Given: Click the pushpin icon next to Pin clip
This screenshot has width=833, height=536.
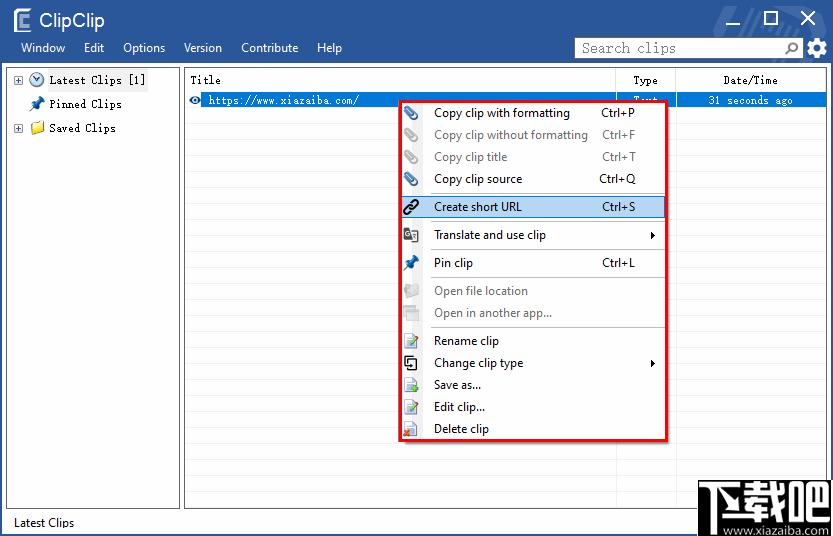Looking at the screenshot, I should pyautogui.click(x=411, y=263).
